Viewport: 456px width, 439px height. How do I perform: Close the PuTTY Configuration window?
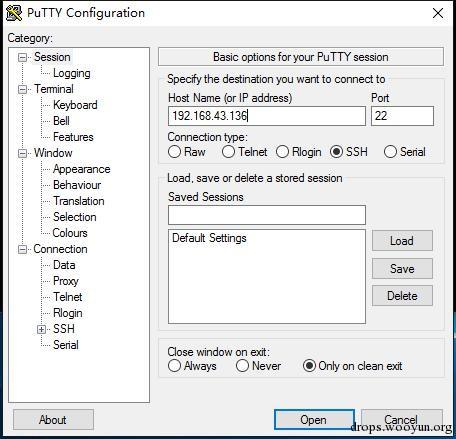[438, 13]
